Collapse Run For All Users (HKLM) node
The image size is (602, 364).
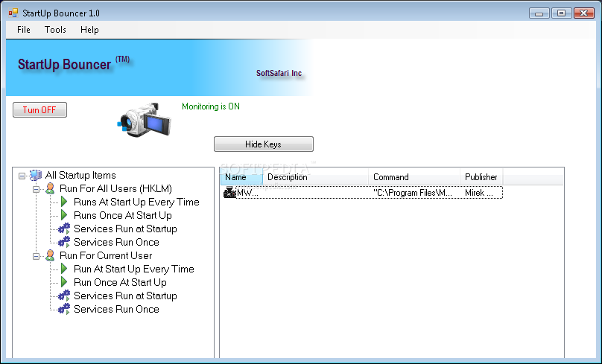click(36, 189)
